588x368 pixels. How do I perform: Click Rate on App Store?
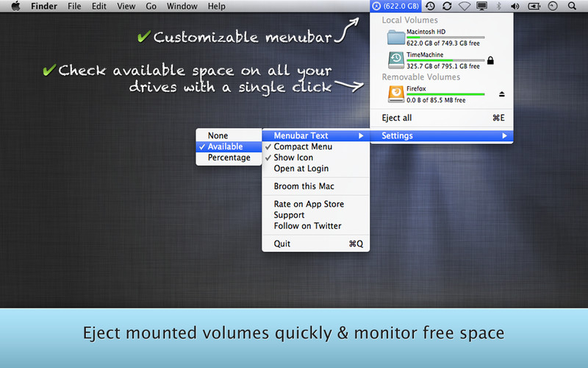(x=309, y=204)
